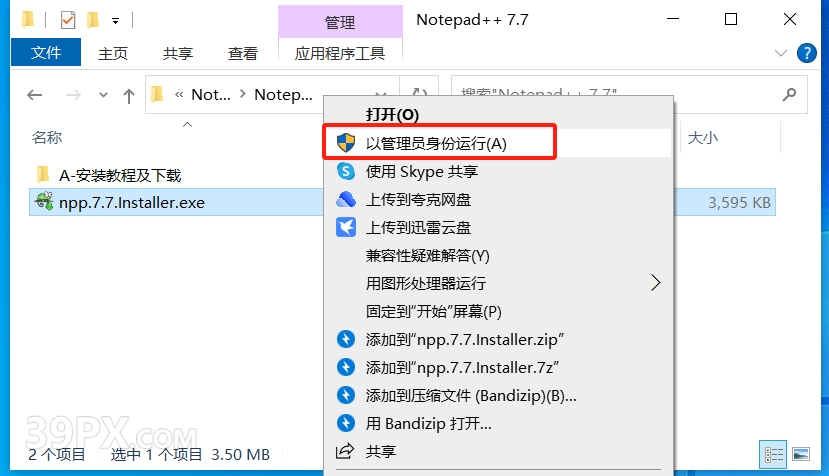The width and height of the screenshot is (829, 476).
Task: Switch to the 查看 ribbon tab
Action: coord(243,53)
